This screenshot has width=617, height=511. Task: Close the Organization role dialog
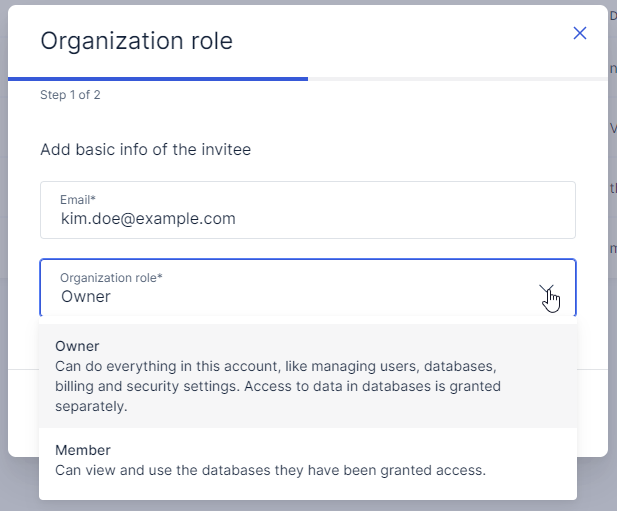(x=579, y=33)
